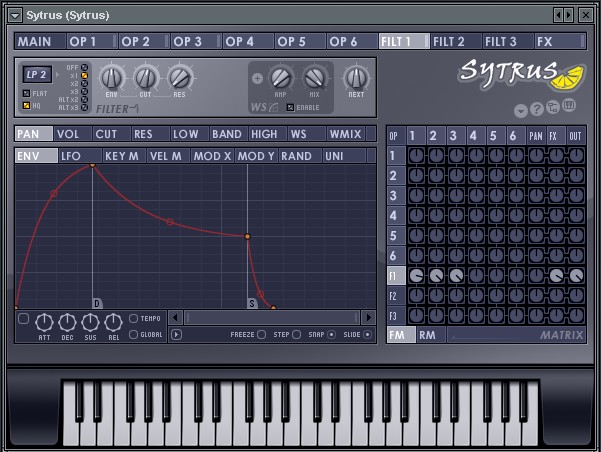Open the OP 4 operator tab

tap(248, 41)
